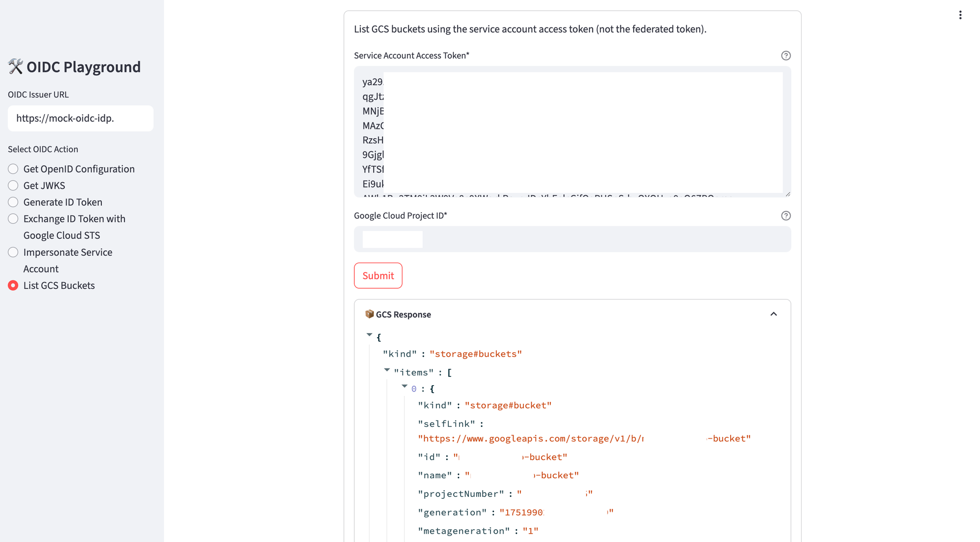This screenshot has width=980, height=542.
Task: Click the Google Cloud Project ID field
Action: point(572,239)
